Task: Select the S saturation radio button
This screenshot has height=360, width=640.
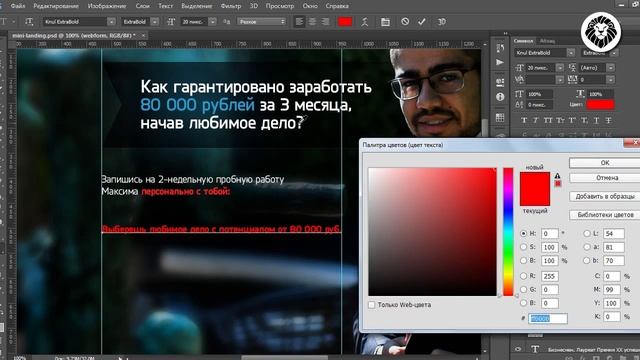Action: pos(523,247)
